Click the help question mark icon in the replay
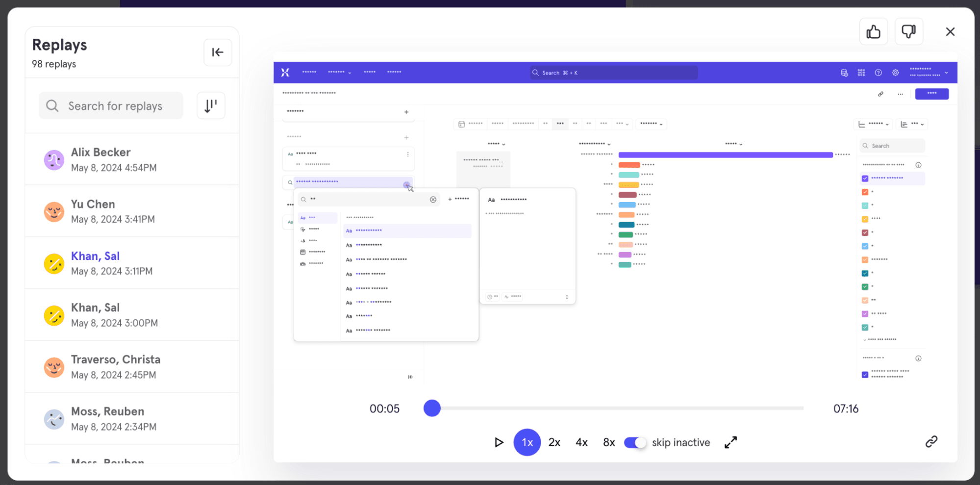The image size is (980, 485). pos(878,73)
